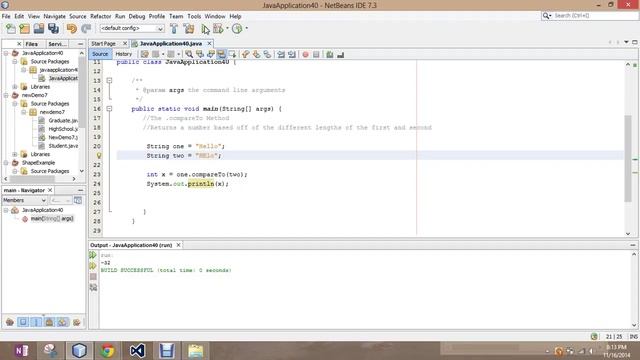
Task: Open the Refactor menu
Action: (100, 16)
